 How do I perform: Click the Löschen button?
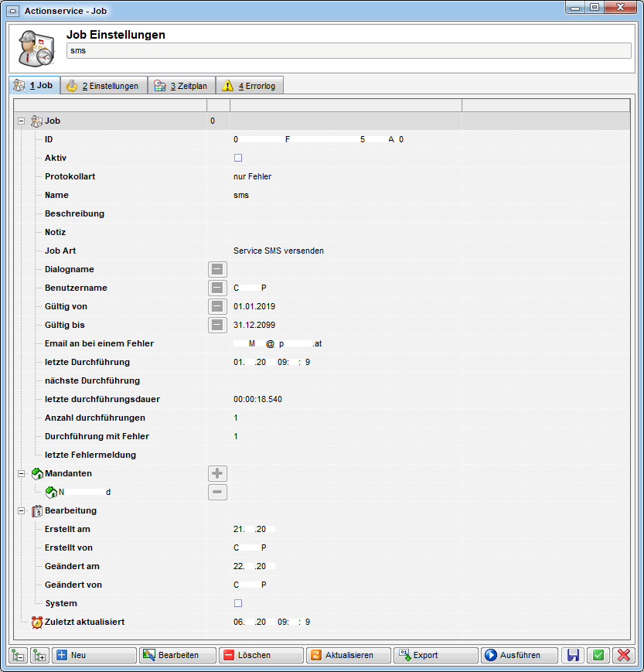[x=261, y=655]
